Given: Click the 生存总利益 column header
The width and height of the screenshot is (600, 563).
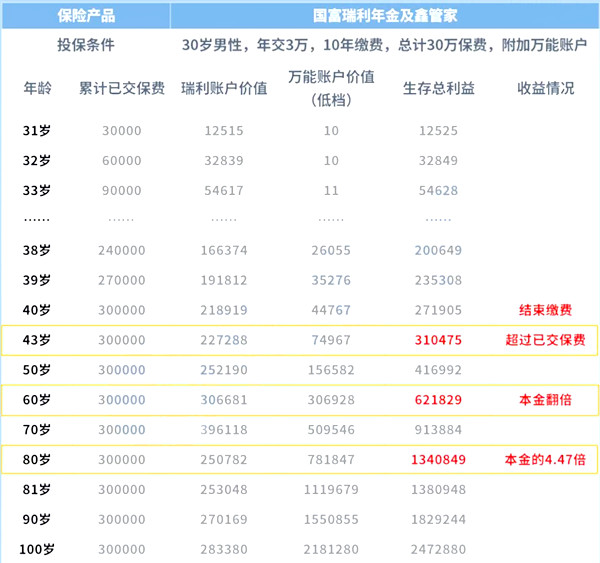Looking at the screenshot, I should (439, 88).
